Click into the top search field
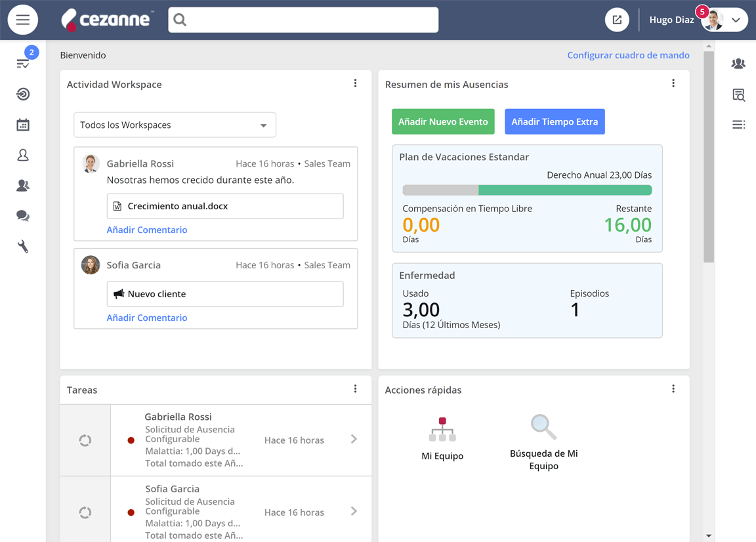756x542 pixels. (303, 20)
